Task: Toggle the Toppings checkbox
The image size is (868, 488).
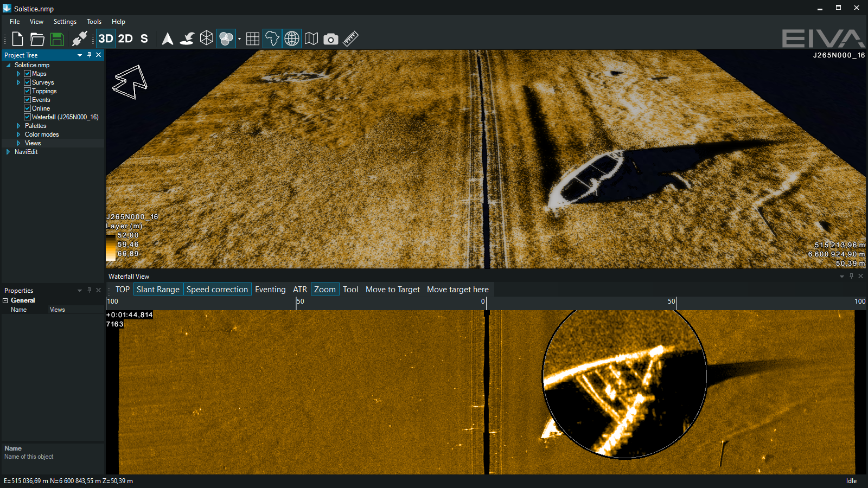Action: 27,91
